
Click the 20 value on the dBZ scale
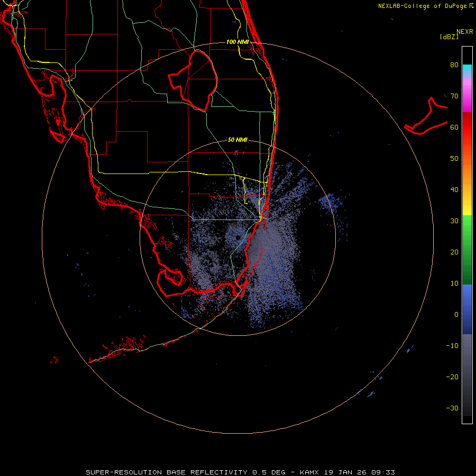pyautogui.click(x=454, y=252)
